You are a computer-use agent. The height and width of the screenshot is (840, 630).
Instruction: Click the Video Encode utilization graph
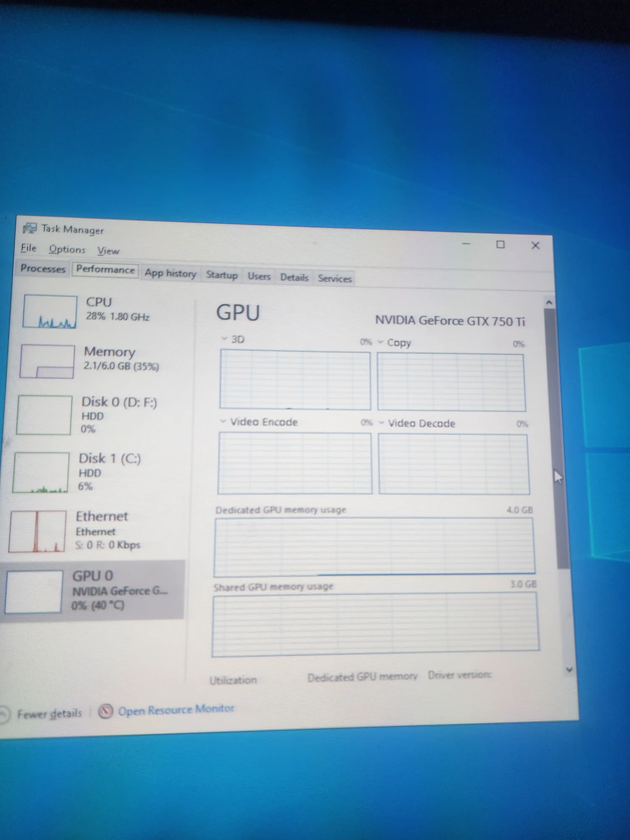[295, 463]
